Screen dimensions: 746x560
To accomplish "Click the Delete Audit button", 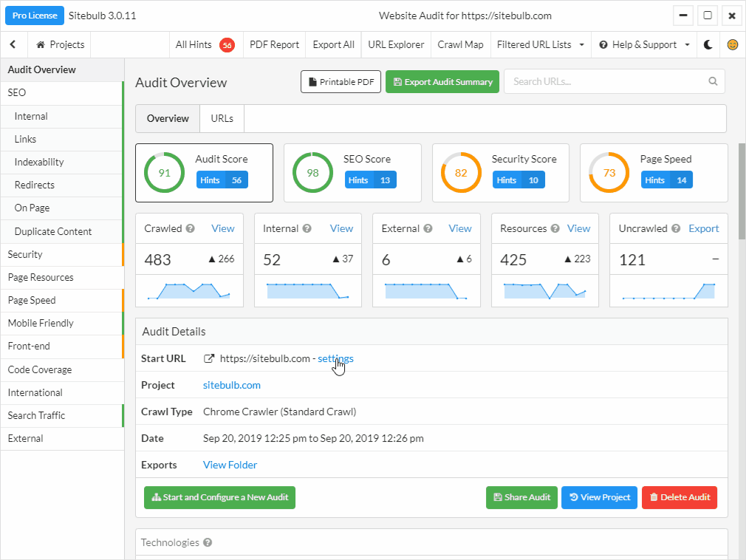I will coord(680,497).
